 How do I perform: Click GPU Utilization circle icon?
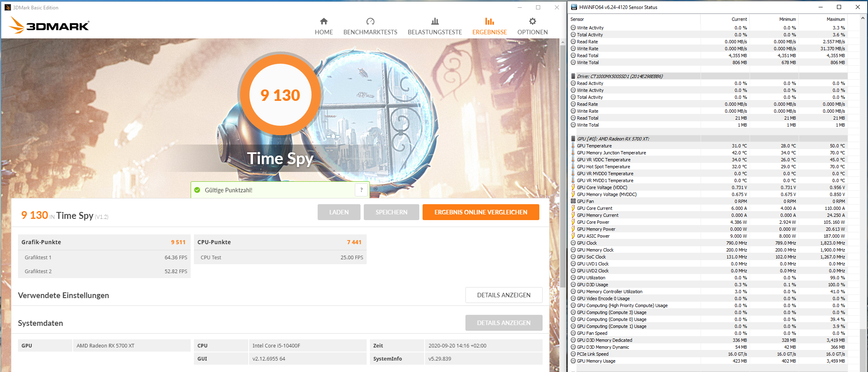click(573, 278)
